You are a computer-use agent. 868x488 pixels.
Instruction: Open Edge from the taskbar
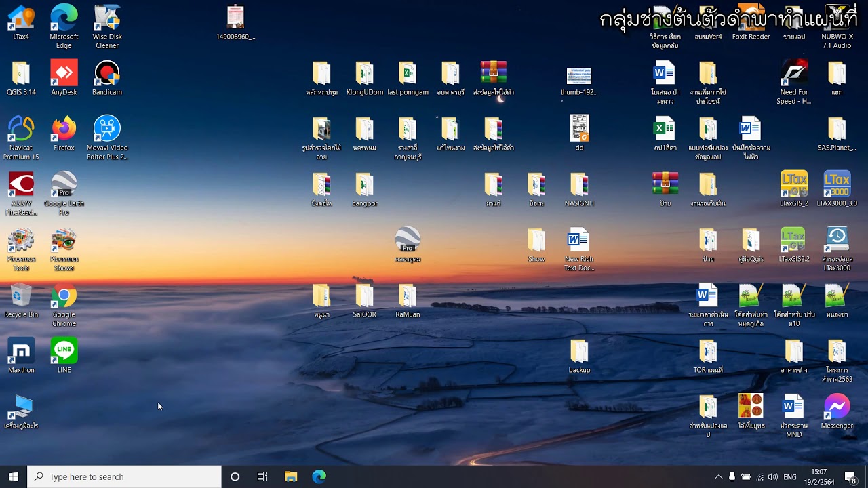tap(319, 476)
